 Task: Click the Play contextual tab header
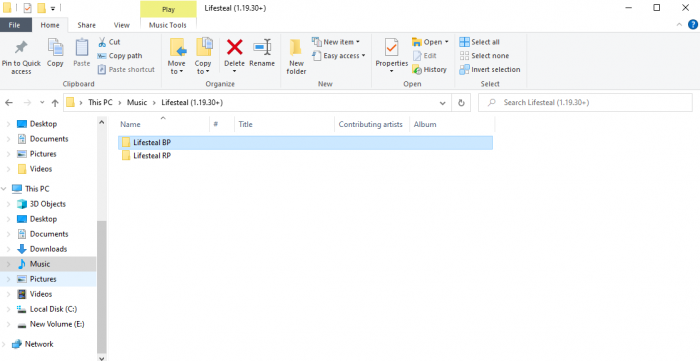[x=168, y=9]
